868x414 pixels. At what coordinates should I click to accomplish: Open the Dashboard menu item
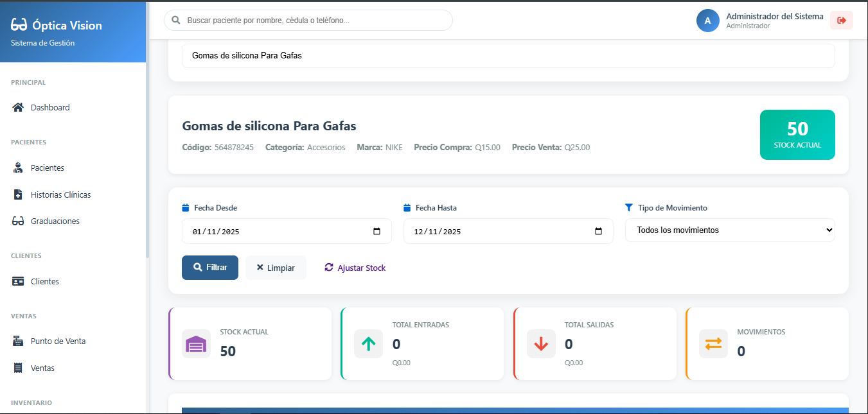[49, 108]
